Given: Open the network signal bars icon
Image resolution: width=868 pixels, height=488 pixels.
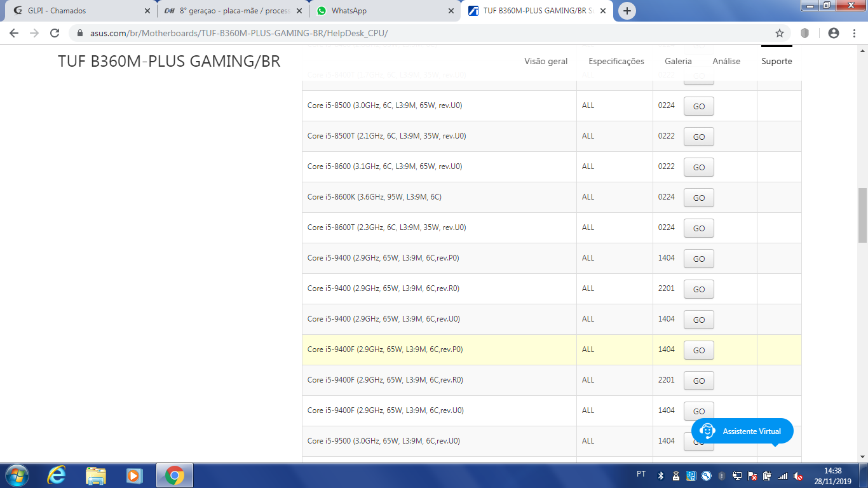Looking at the screenshot, I should (x=783, y=476).
